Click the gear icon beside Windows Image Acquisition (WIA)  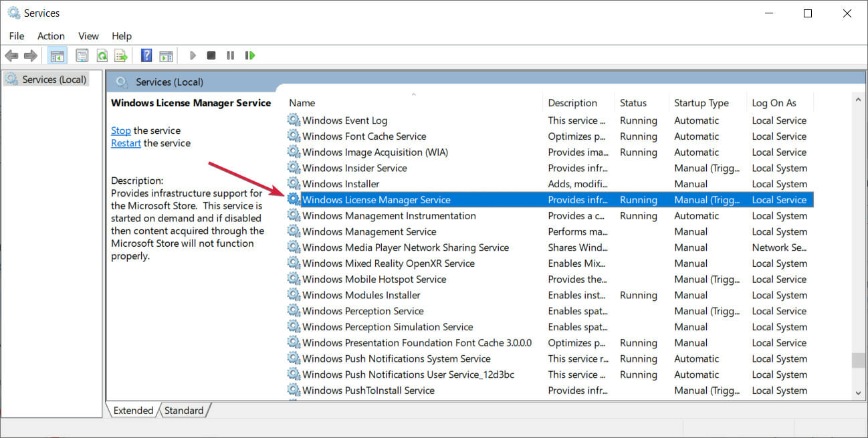click(x=294, y=152)
